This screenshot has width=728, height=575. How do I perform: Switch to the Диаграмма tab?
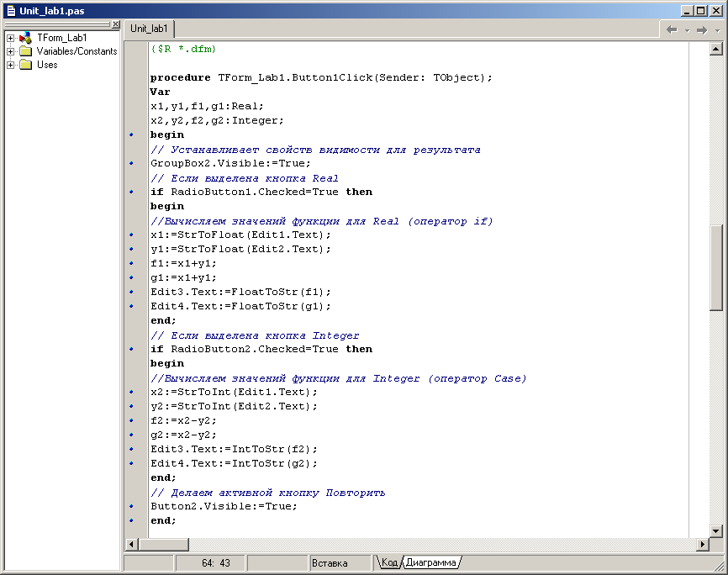click(431, 562)
